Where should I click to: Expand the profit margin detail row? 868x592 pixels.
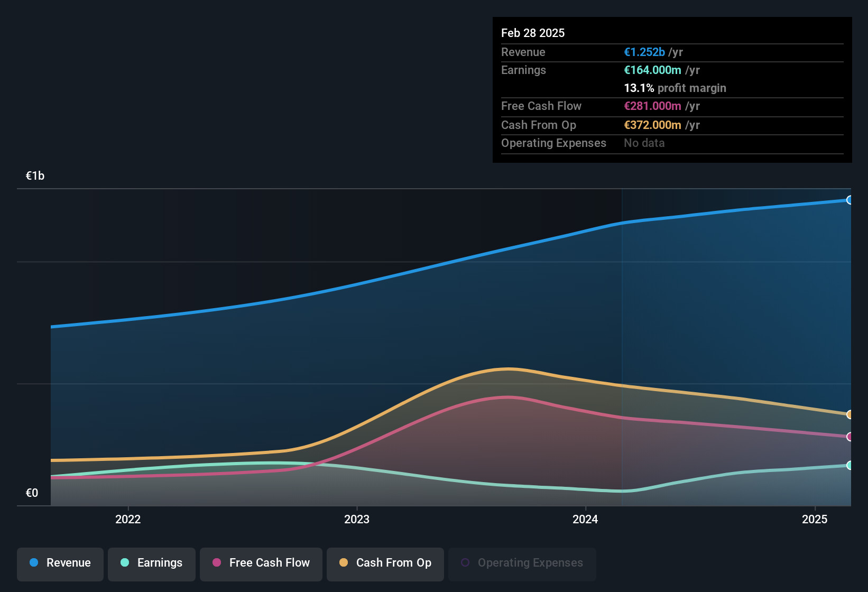675,88
